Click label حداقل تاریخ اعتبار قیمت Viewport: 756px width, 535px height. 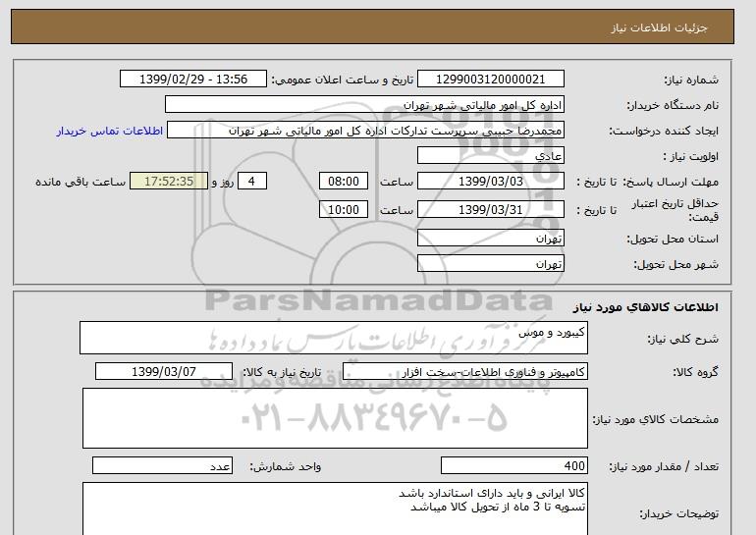675,210
